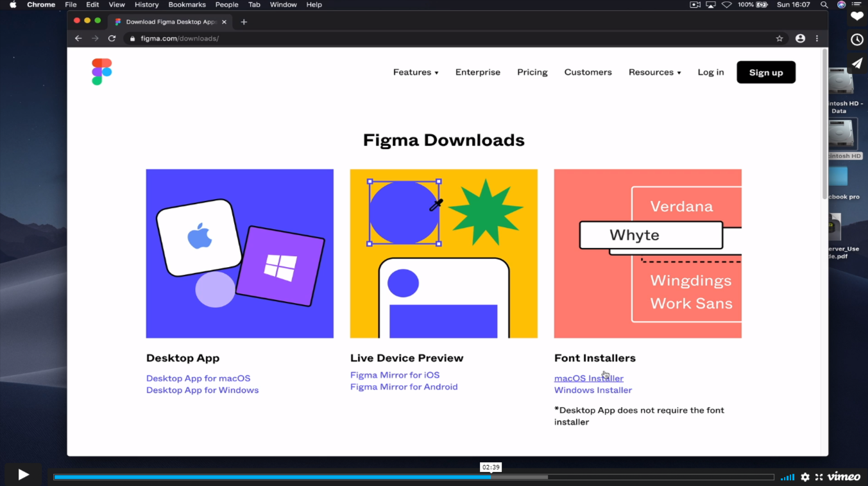Download the Windows Installer font link
Viewport: 868px width, 486px height.
pos(593,390)
